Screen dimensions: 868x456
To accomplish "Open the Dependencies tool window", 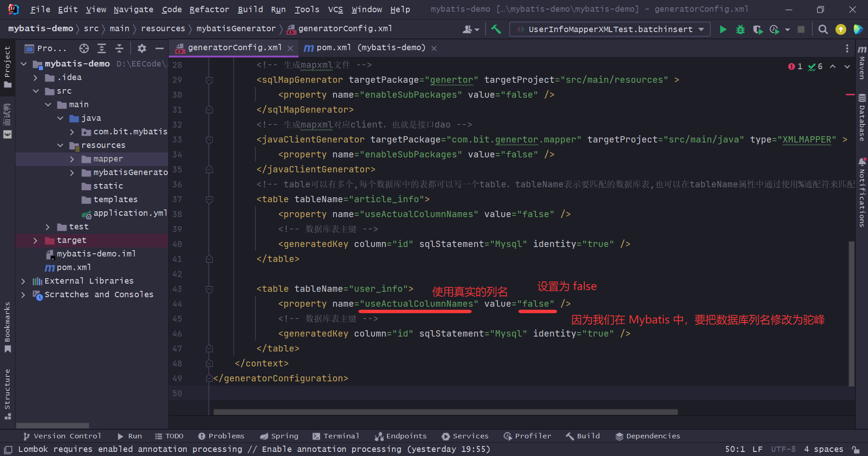I will click(648, 436).
